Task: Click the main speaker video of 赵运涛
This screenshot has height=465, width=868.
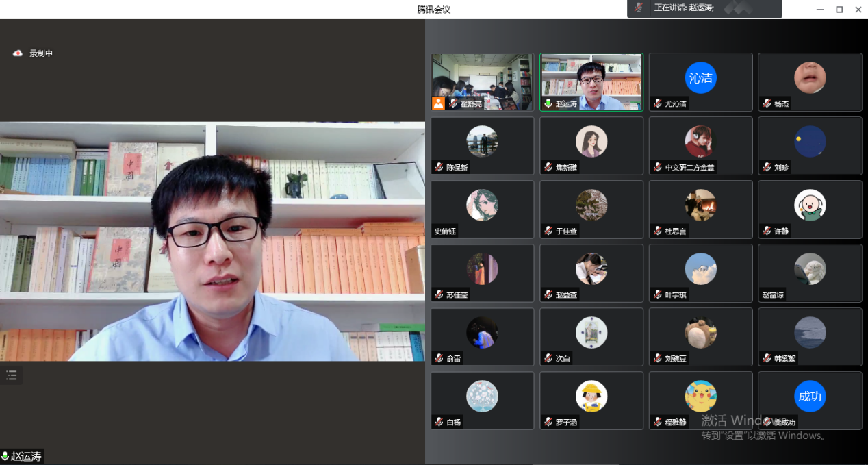Action: point(212,241)
